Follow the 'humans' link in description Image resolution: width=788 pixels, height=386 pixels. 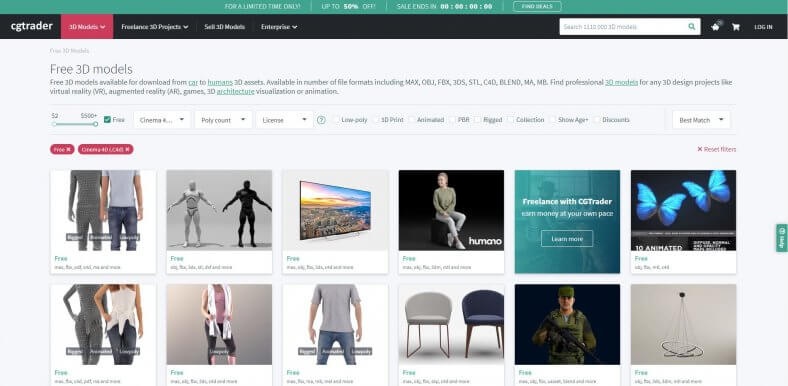pos(220,82)
